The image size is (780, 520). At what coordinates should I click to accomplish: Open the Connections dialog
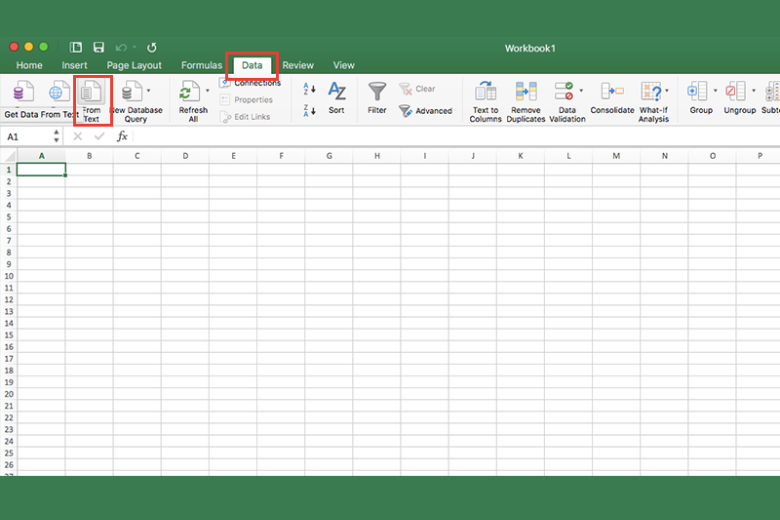pyautogui.click(x=250, y=83)
